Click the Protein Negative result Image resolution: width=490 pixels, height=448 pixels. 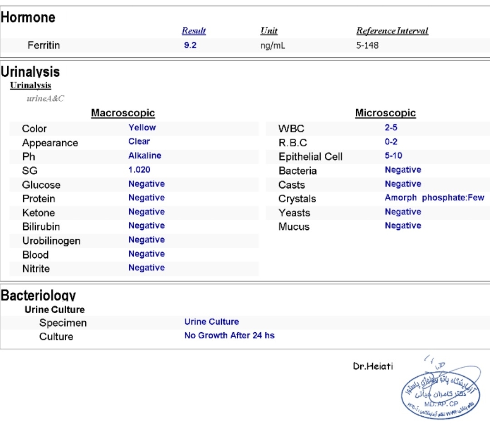pos(147,197)
